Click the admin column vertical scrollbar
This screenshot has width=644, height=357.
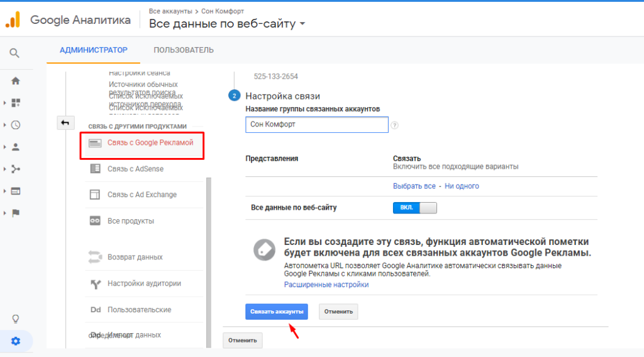(x=209, y=263)
